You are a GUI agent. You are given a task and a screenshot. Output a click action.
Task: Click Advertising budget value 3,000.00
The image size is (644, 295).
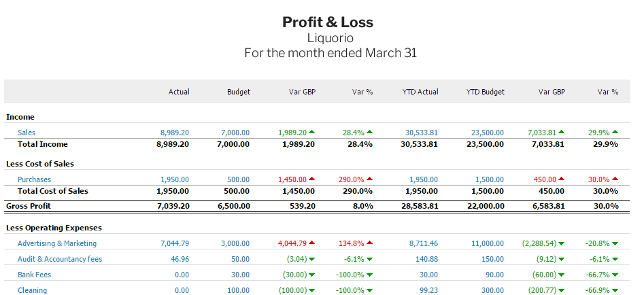(235, 243)
